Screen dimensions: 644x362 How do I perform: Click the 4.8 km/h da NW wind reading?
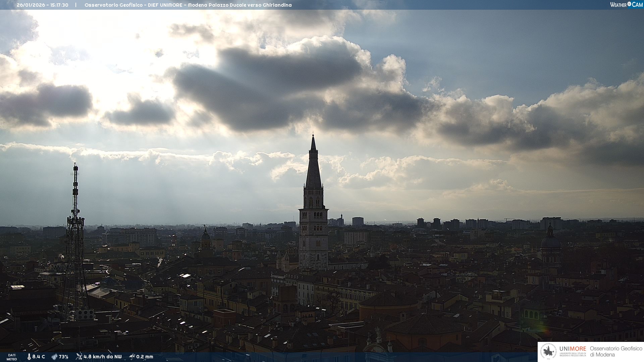coord(103,357)
